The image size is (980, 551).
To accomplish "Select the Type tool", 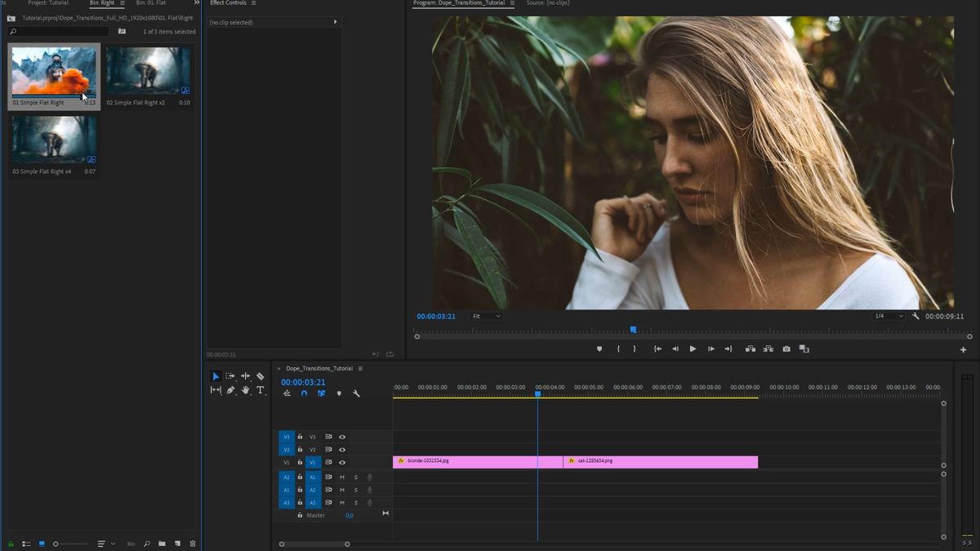I will [260, 390].
